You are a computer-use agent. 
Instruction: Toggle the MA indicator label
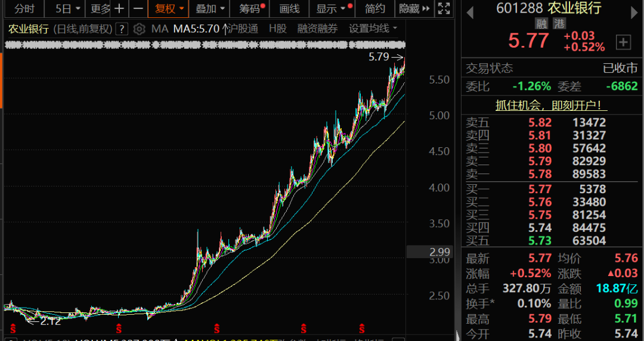coord(160,29)
